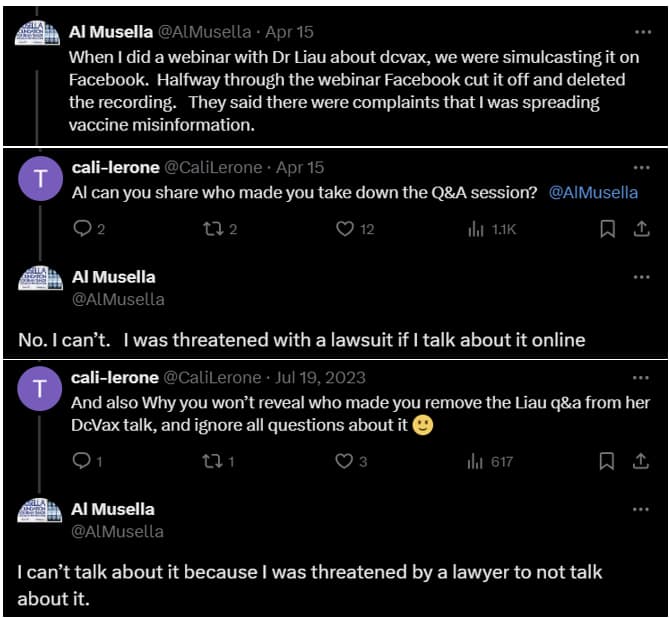The image size is (669, 619).
Task: Bookmark cali-lerone's Apr 15 tweet
Action: click(x=607, y=229)
